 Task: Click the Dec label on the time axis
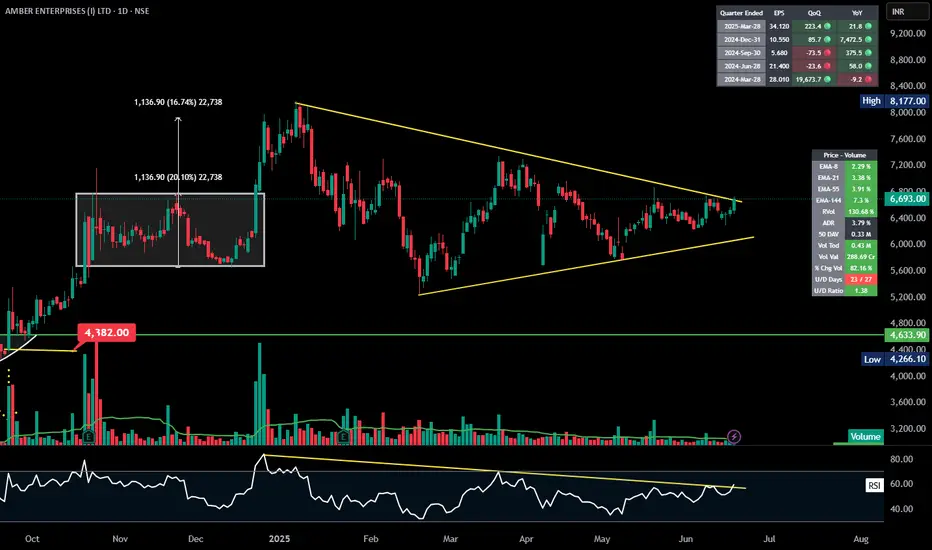(x=196, y=539)
